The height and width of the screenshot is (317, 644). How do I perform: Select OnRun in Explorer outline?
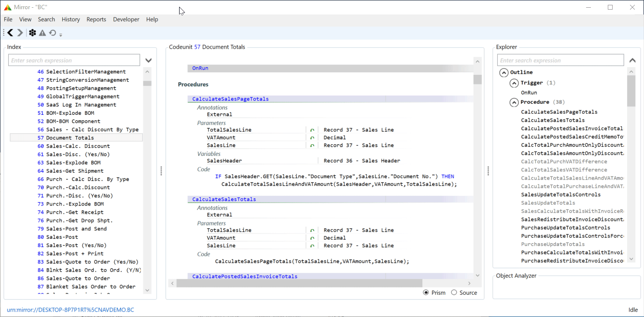pos(529,93)
